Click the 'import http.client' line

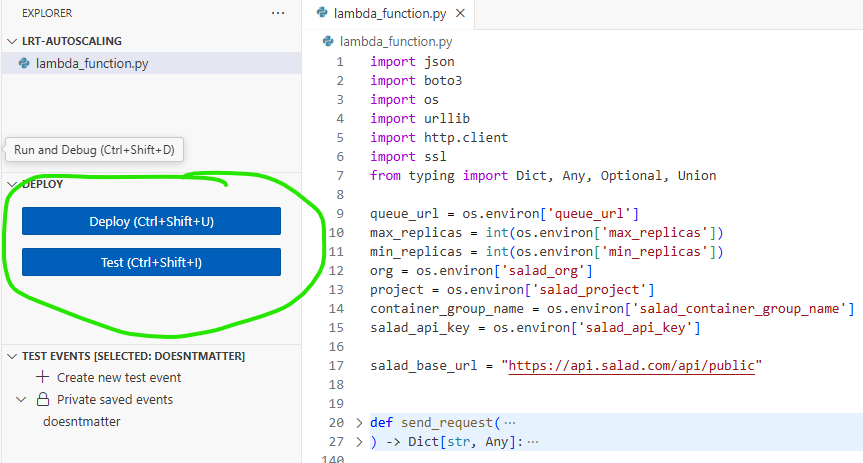point(439,138)
